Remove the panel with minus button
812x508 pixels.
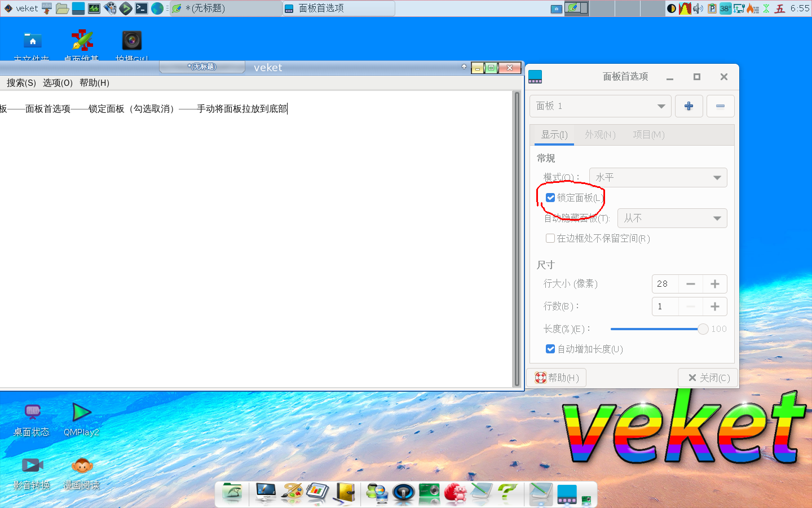coord(720,106)
